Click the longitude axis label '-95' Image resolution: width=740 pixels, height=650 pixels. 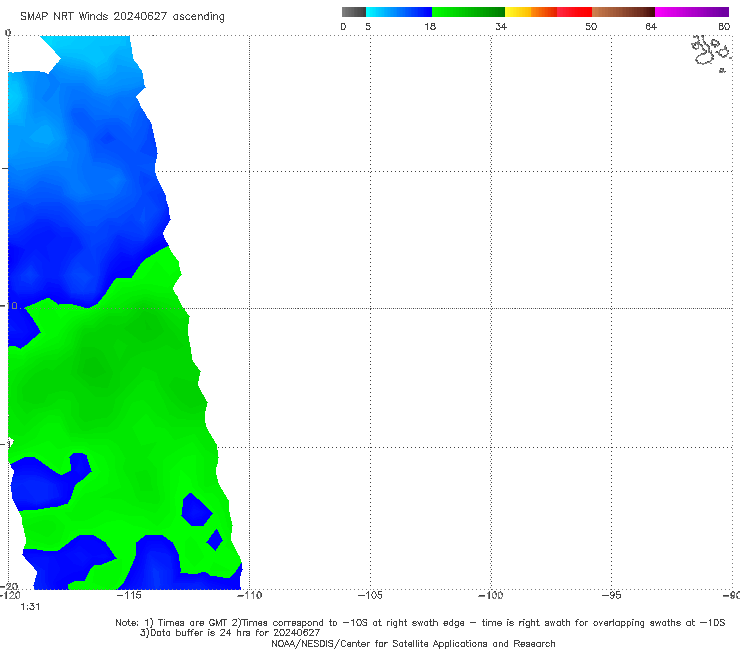coord(611,595)
